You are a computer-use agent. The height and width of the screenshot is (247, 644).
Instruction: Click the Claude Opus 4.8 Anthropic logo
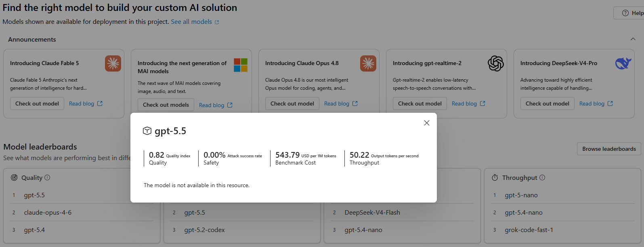[368, 63]
